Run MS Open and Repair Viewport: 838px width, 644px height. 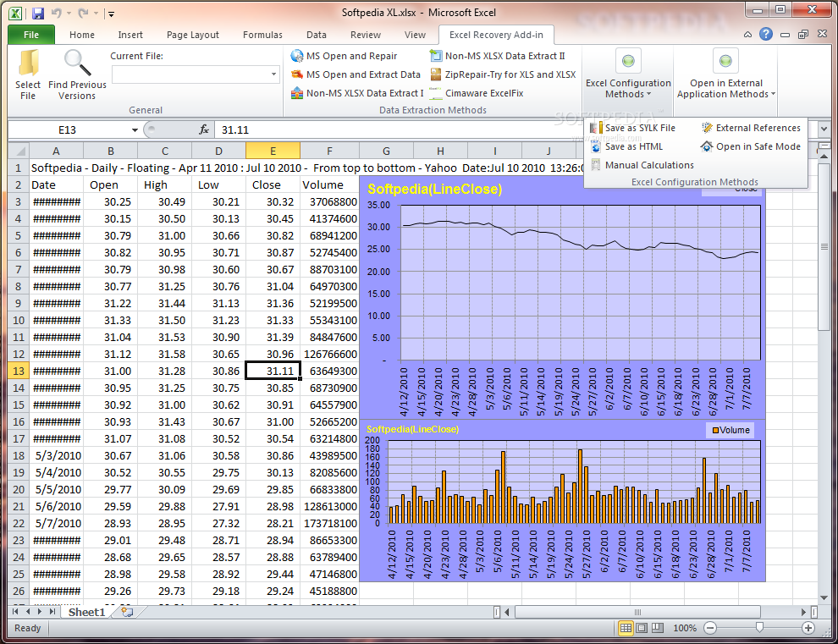pyautogui.click(x=344, y=56)
